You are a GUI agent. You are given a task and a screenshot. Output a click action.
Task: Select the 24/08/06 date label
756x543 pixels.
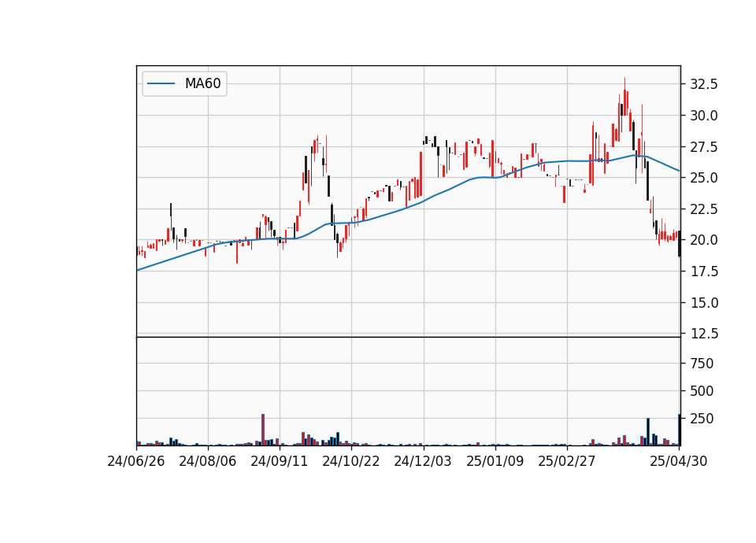point(208,461)
